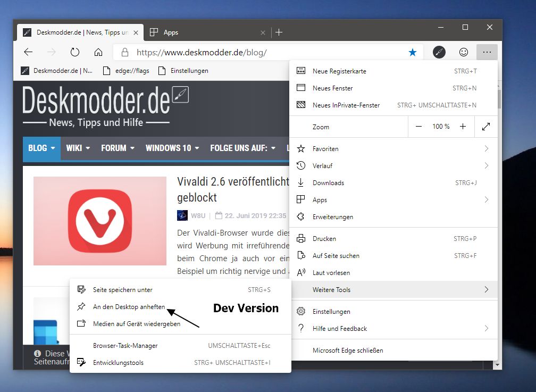This screenshot has width=536, height=392.
Task: Open the Vivaldi 2.6 veröffentlicht article headline
Action: 233,189
